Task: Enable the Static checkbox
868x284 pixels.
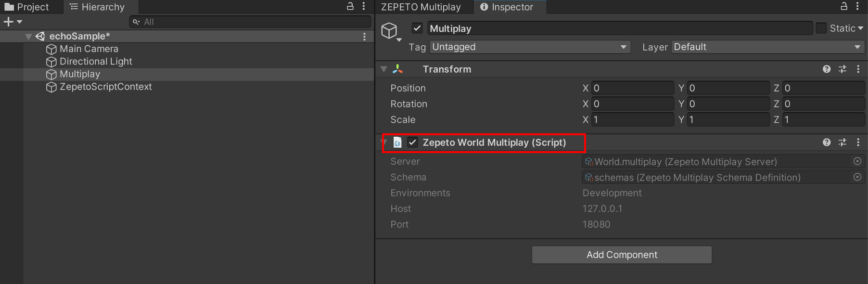Action: (x=821, y=28)
